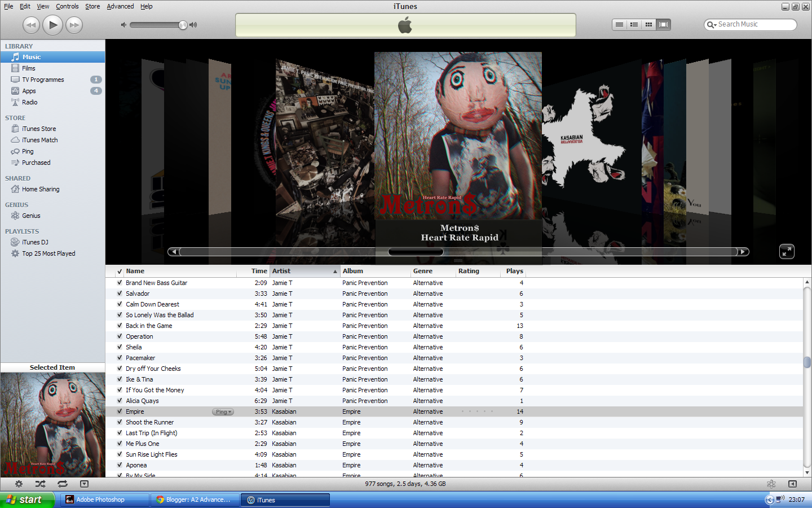The height and width of the screenshot is (508, 812).
Task: Toggle shuffle icon at bottom left
Action: (x=41, y=484)
